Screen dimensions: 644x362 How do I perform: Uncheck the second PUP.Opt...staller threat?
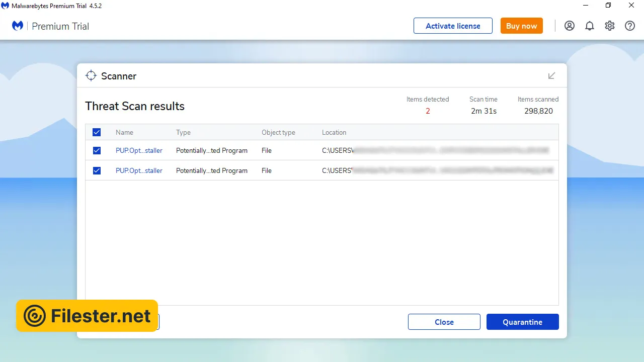click(x=97, y=170)
